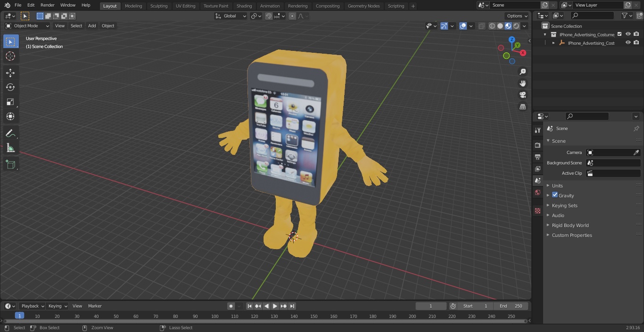This screenshot has height=332, width=644.
Task: Open the Object Mode dropdown
Action: [27, 26]
